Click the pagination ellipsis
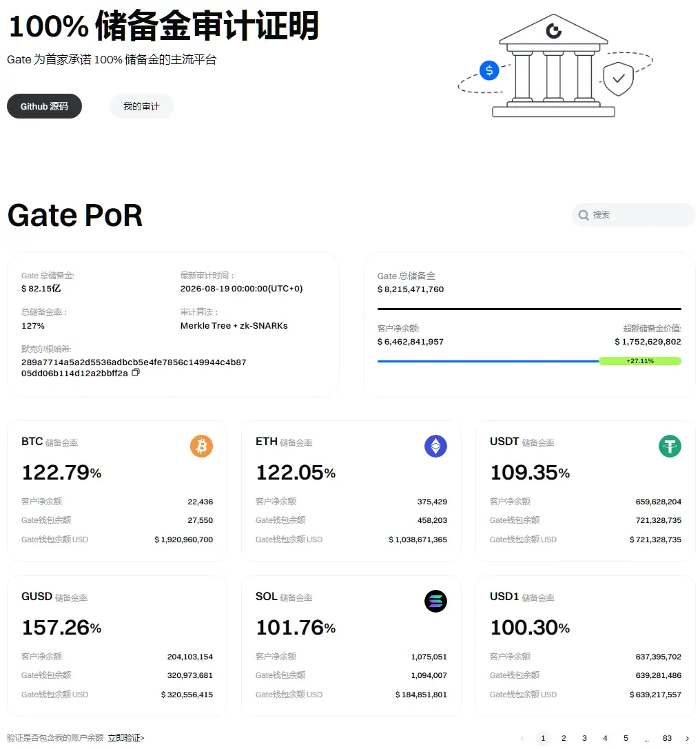Image resolution: width=700 pixels, height=749 pixels. coord(646,739)
